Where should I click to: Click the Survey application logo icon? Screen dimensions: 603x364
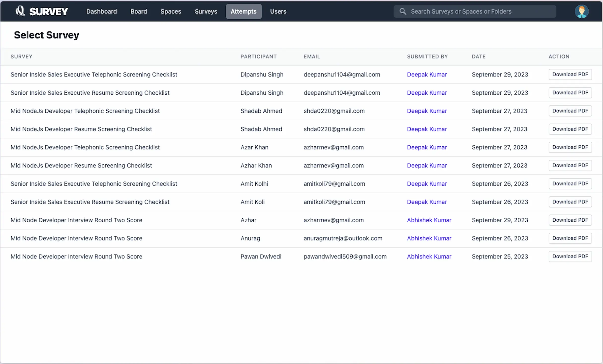(x=19, y=11)
